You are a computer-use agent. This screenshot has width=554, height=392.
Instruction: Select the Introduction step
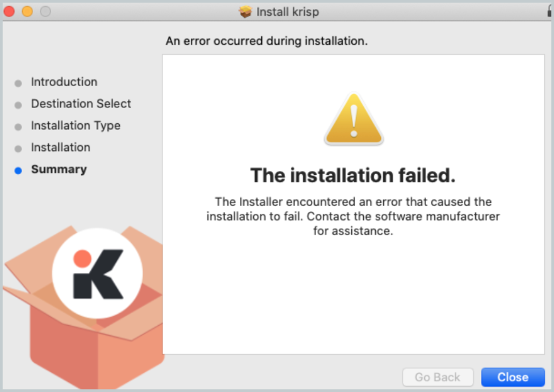[64, 82]
